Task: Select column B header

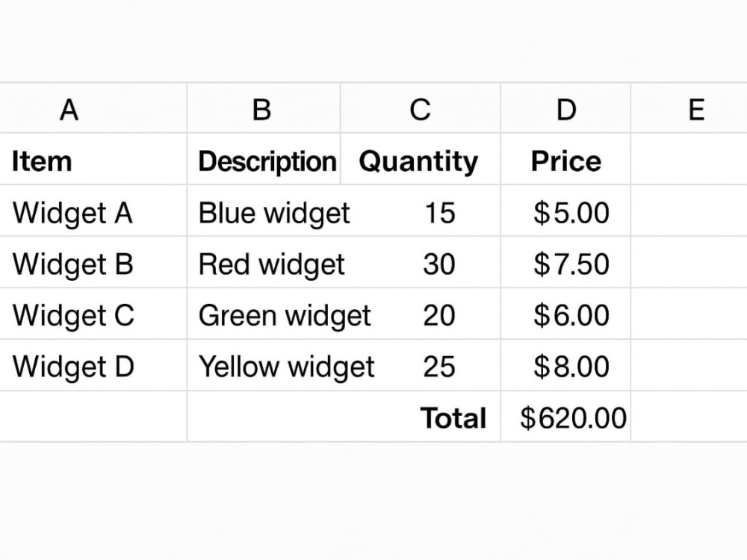Action: pyautogui.click(x=264, y=108)
